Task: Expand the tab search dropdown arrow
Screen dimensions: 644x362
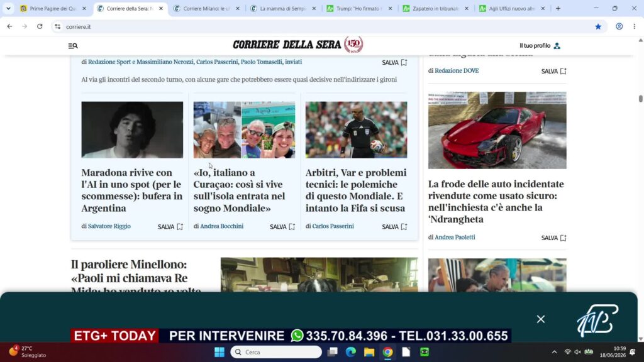Action: point(8,8)
